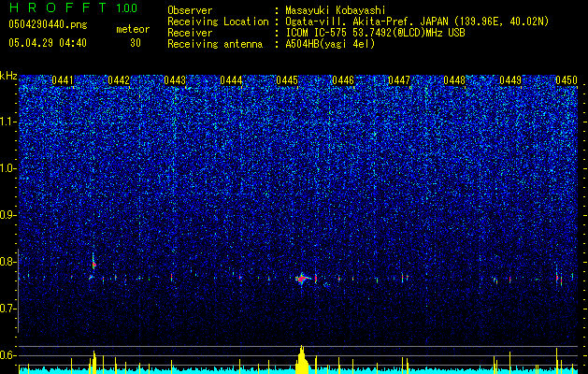588x374 pixels.
Task: Click the 0444 time marker
Action: pyautogui.click(x=231, y=80)
